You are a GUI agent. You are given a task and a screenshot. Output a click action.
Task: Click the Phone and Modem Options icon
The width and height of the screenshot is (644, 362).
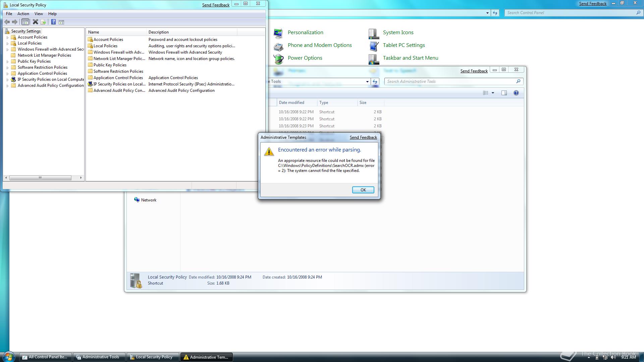[278, 46]
